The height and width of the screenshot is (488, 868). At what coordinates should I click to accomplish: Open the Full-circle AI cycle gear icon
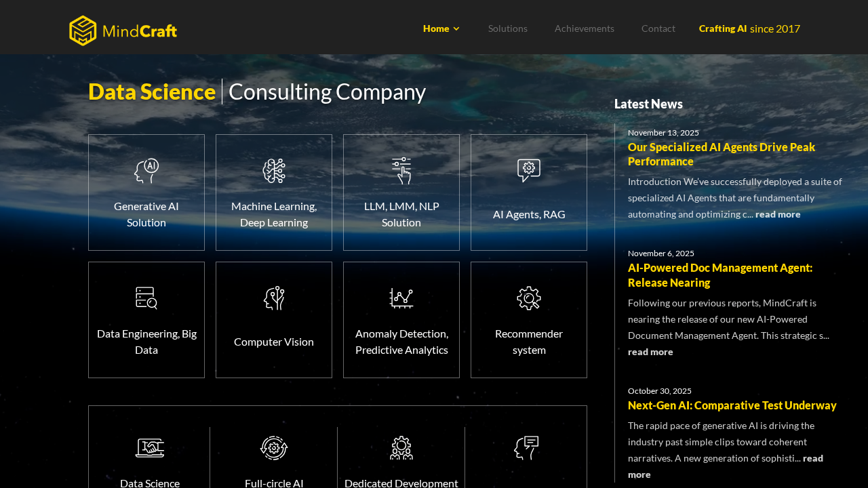click(274, 448)
